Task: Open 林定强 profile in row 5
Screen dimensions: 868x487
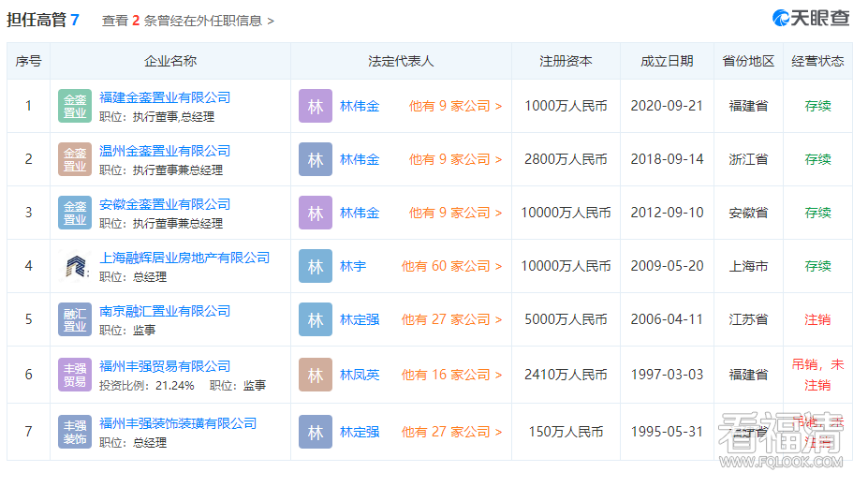Action: click(x=360, y=319)
